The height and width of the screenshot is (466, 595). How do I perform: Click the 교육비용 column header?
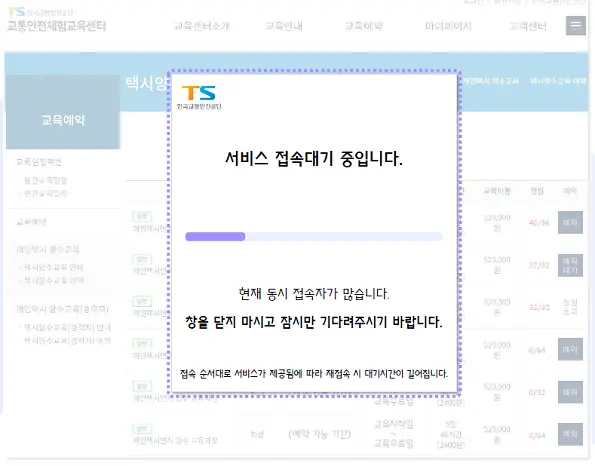pos(497,191)
